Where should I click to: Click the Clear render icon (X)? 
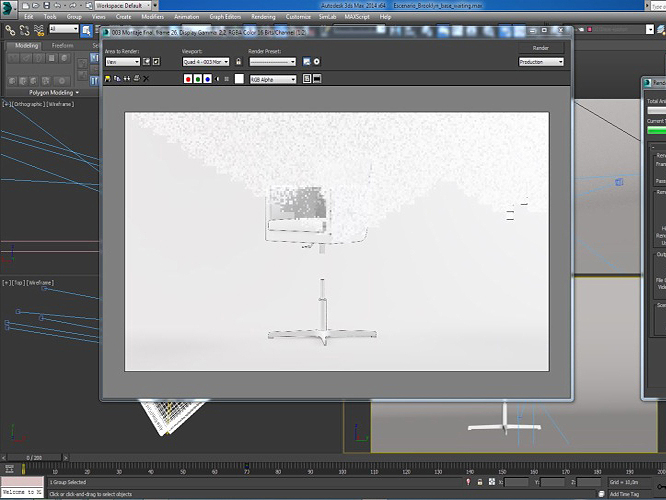(x=147, y=78)
